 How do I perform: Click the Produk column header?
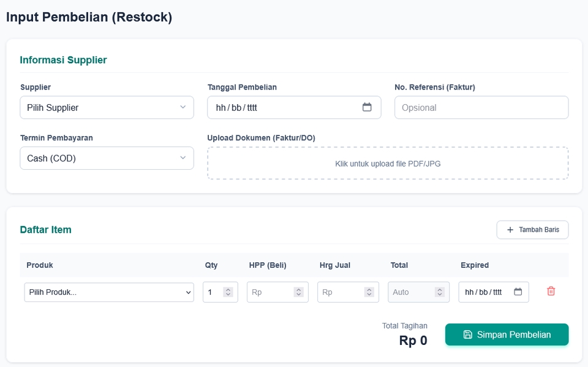click(40, 265)
